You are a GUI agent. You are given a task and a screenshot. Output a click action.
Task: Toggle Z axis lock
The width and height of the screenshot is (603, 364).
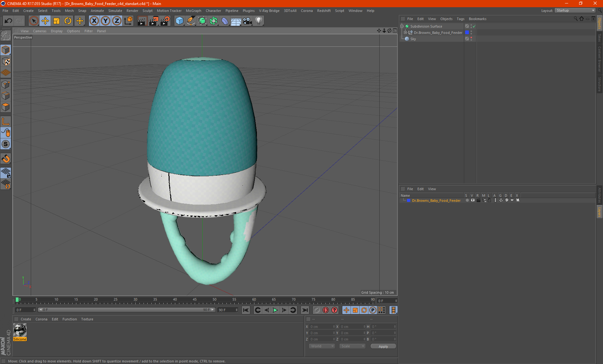[x=117, y=21]
